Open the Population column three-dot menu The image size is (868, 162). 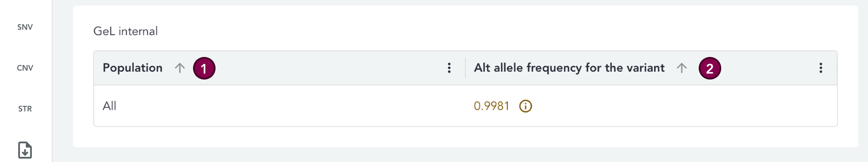449,68
